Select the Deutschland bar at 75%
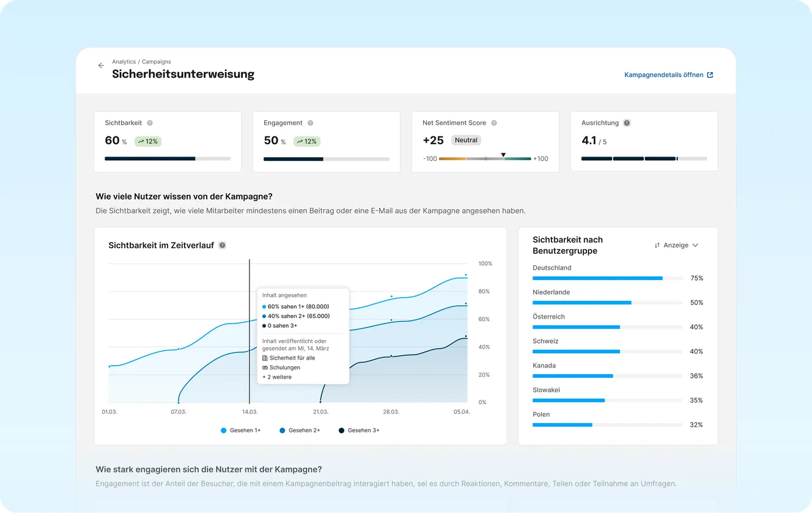Screen dimensions: 812x513 [x=608, y=278]
